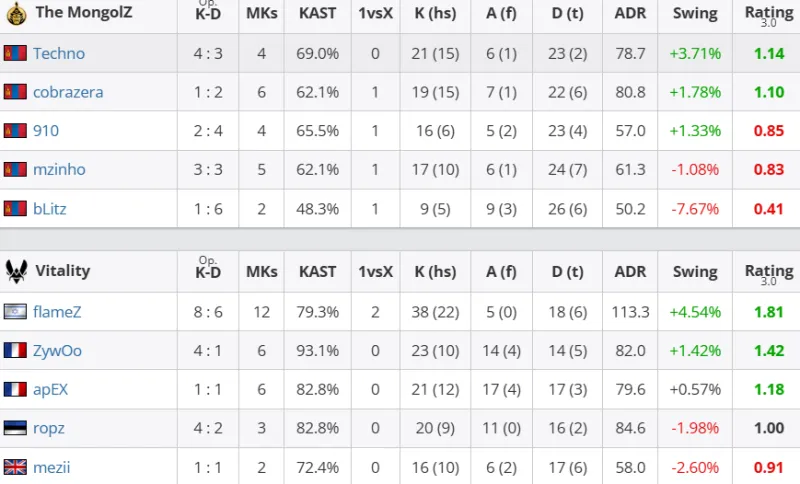Screen dimensions: 800x484
Task: Open cobrazera's player profile
Action: tap(68, 92)
